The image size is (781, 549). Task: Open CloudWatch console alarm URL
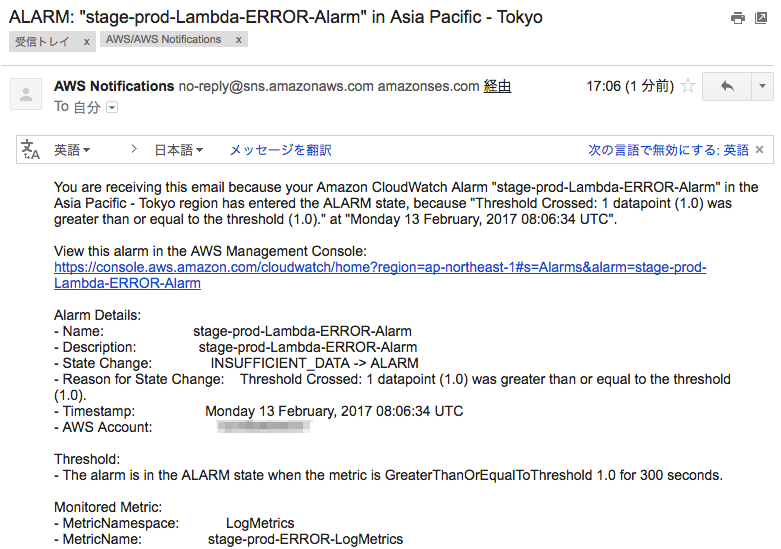coord(380,275)
